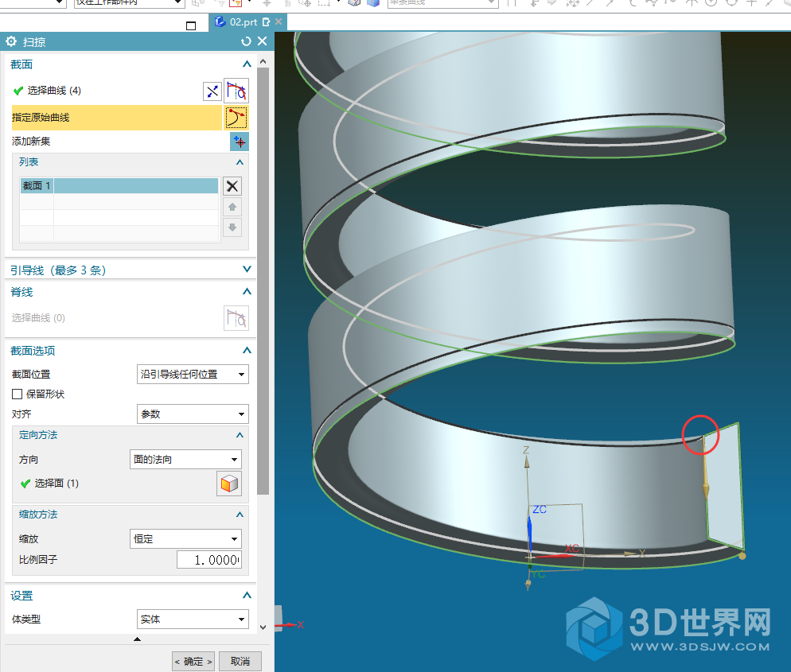Collapse the 定向方法 group

(240, 435)
